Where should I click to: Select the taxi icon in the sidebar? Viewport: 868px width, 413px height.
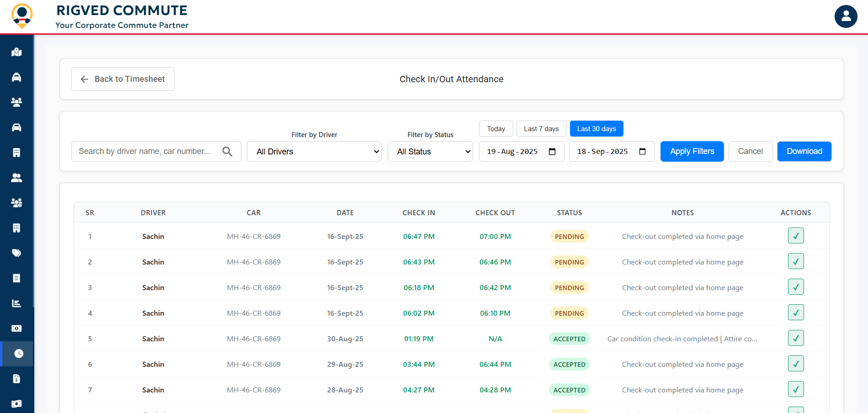16,77
